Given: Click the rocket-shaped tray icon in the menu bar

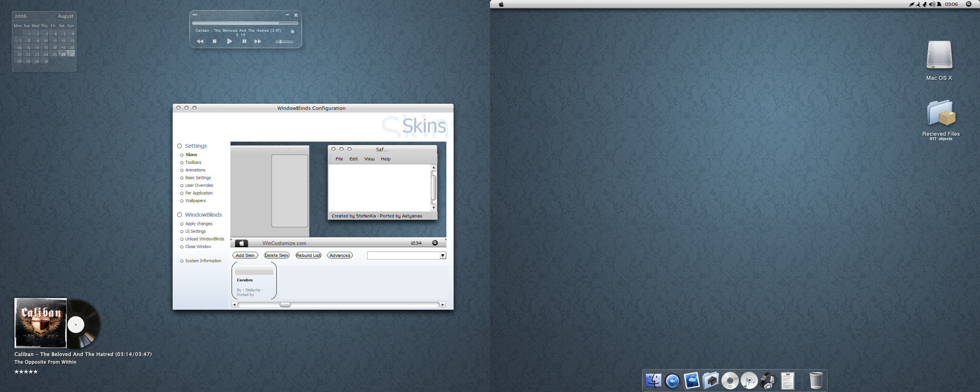Looking at the screenshot, I should pos(939,4).
